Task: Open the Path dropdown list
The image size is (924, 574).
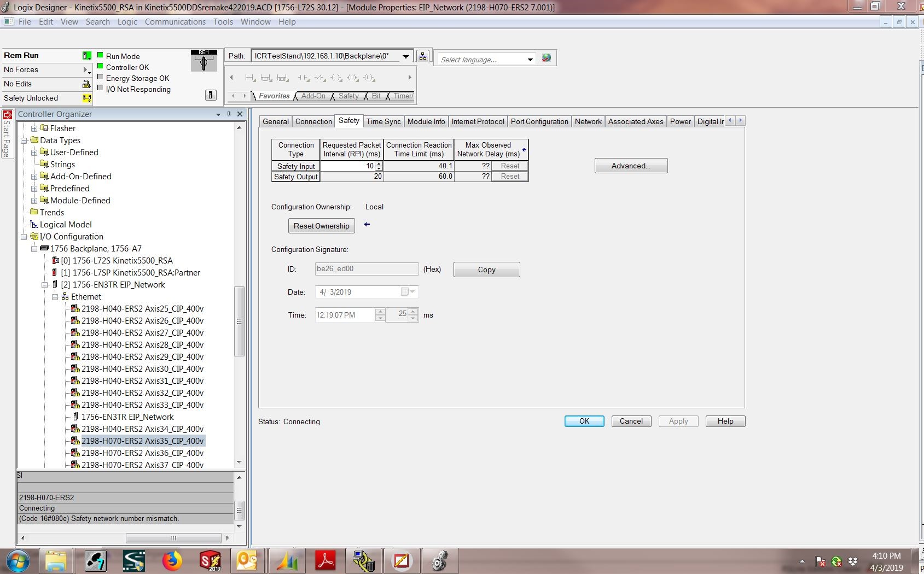Action: pos(405,56)
